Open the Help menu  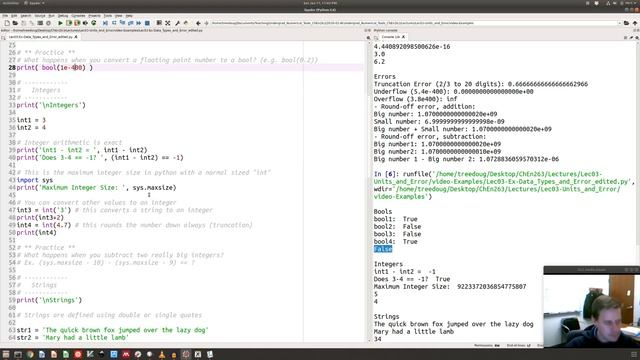point(129,16)
